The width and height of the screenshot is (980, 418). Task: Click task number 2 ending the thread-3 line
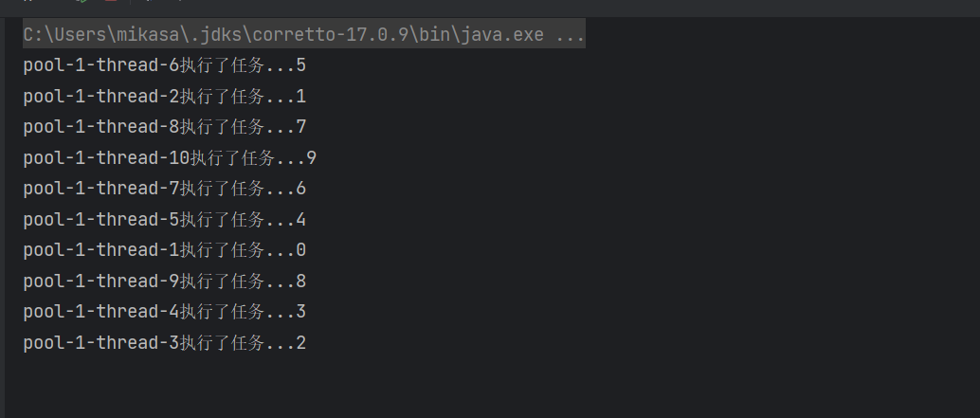click(300, 343)
